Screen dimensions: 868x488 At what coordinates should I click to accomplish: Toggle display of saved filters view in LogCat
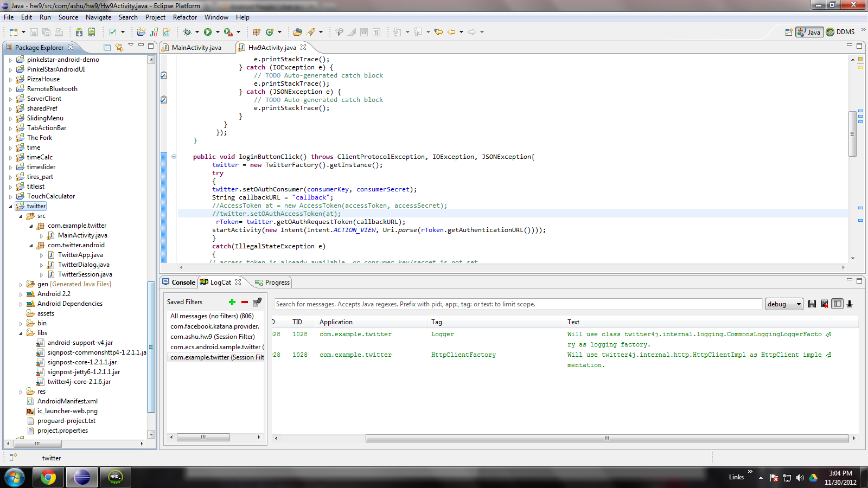click(x=838, y=304)
